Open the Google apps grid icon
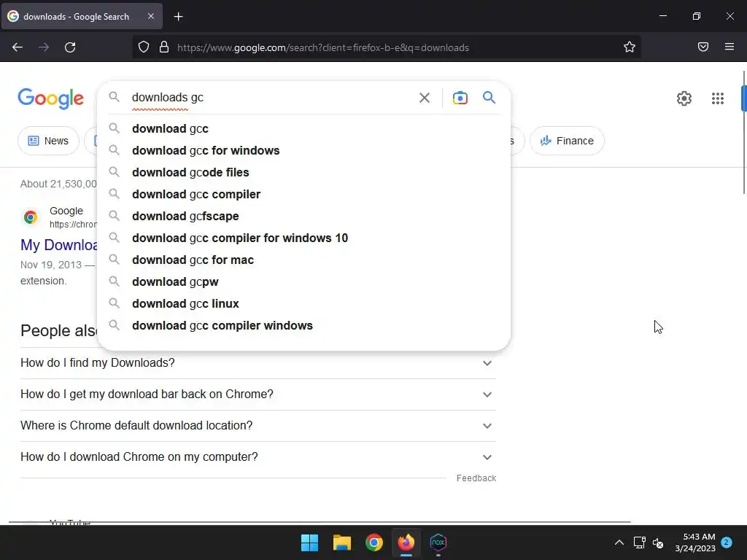Screen dimensions: 747x560 coord(718,98)
